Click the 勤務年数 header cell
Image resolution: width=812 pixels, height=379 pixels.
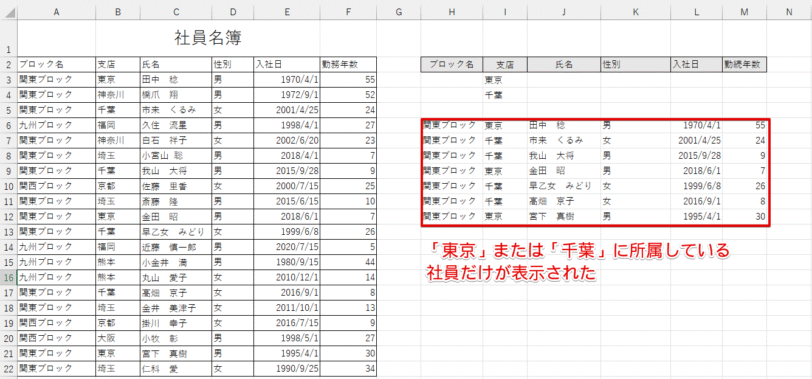[x=348, y=65]
